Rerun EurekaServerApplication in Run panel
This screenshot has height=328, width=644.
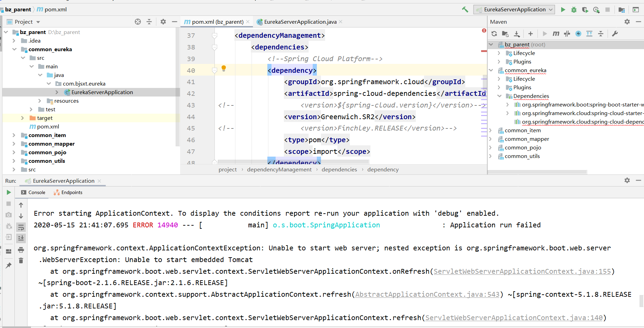coord(9,192)
